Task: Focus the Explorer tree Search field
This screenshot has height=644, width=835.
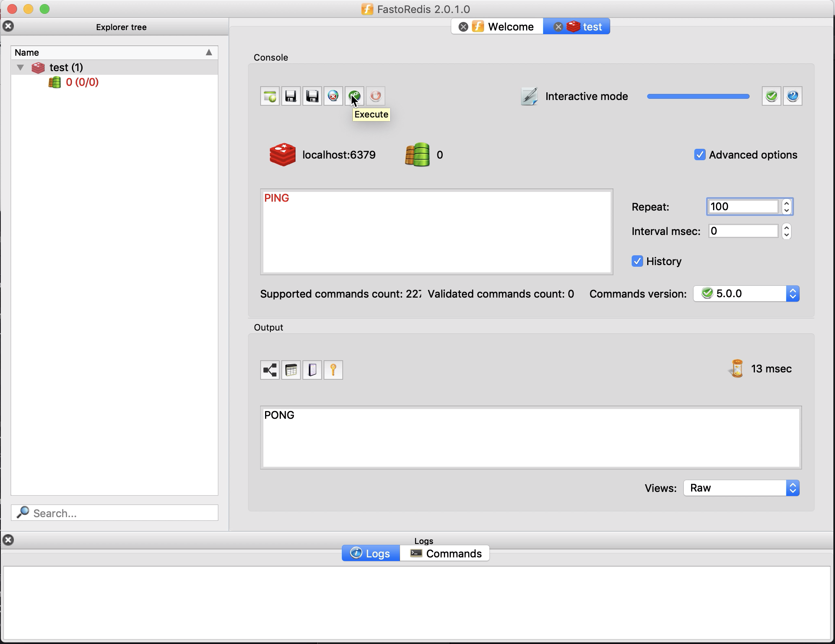Action: (x=115, y=513)
